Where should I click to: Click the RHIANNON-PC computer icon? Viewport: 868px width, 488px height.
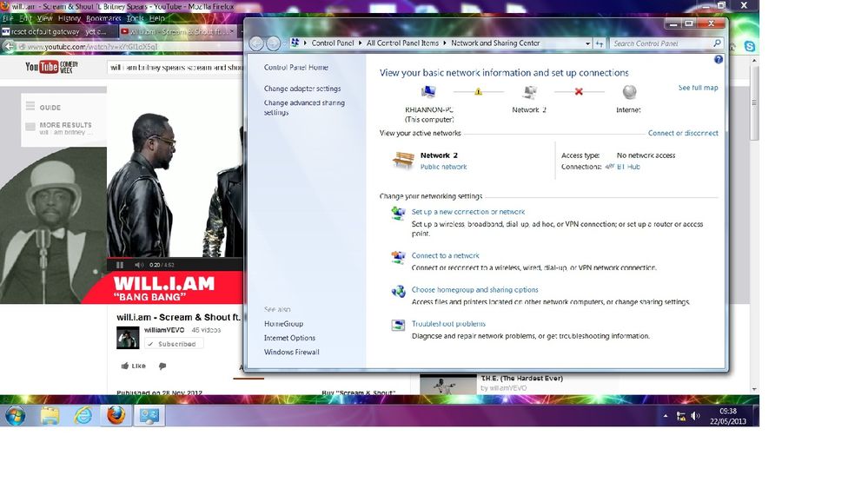click(x=427, y=92)
